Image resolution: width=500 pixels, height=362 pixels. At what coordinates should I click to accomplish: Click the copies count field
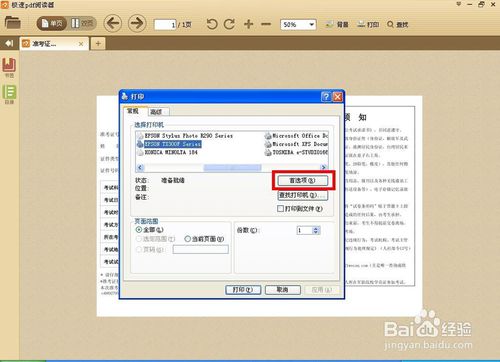[305, 230]
